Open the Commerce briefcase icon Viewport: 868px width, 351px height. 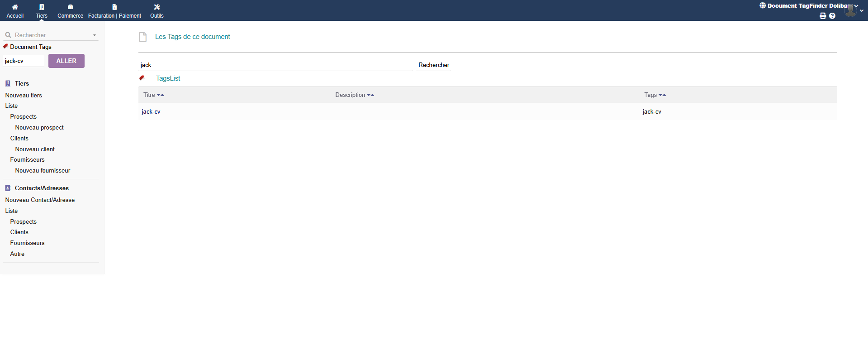click(x=70, y=7)
